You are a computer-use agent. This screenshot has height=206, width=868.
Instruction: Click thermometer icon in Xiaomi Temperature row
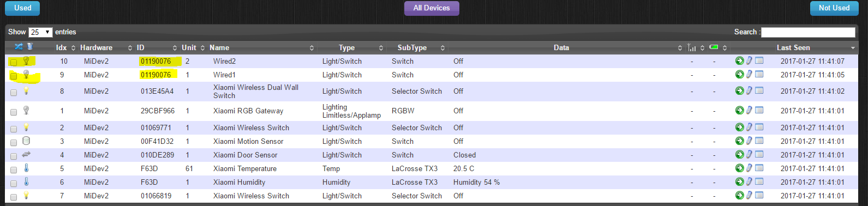pos(26,168)
